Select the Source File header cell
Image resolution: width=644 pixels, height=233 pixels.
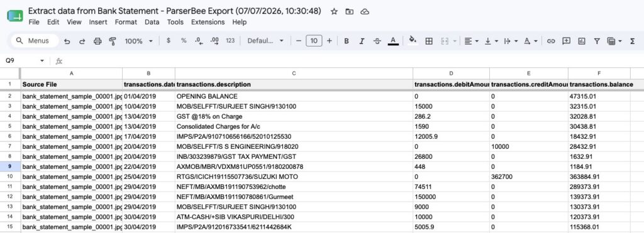[x=72, y=85]
